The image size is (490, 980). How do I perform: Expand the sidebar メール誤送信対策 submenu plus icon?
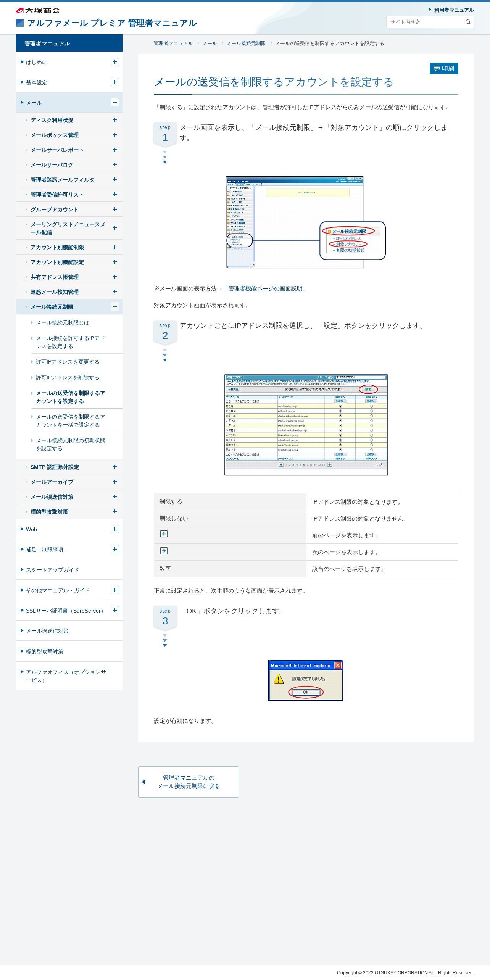[115, 496]
